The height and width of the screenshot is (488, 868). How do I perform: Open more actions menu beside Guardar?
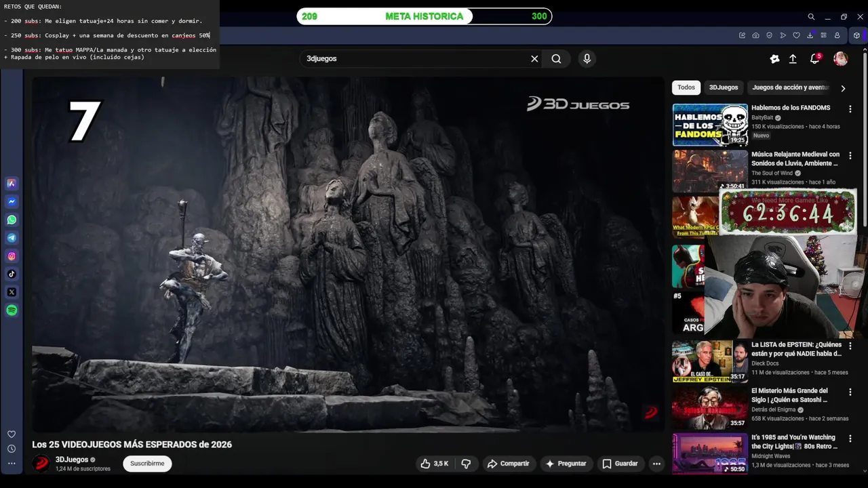(656, 464)
